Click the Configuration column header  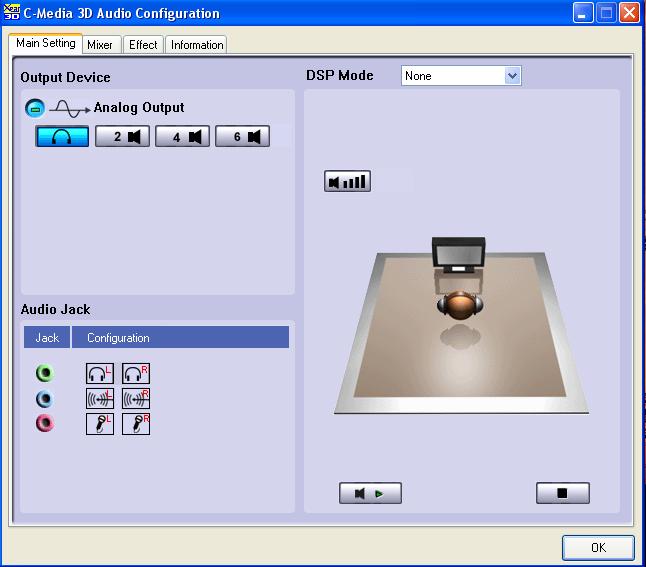coord(180,337)
